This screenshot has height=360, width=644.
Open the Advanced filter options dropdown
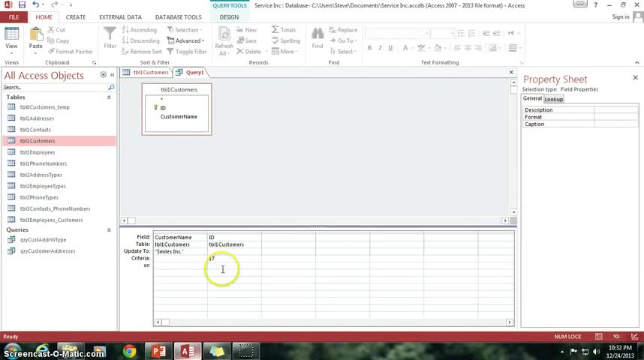(185, 40)
